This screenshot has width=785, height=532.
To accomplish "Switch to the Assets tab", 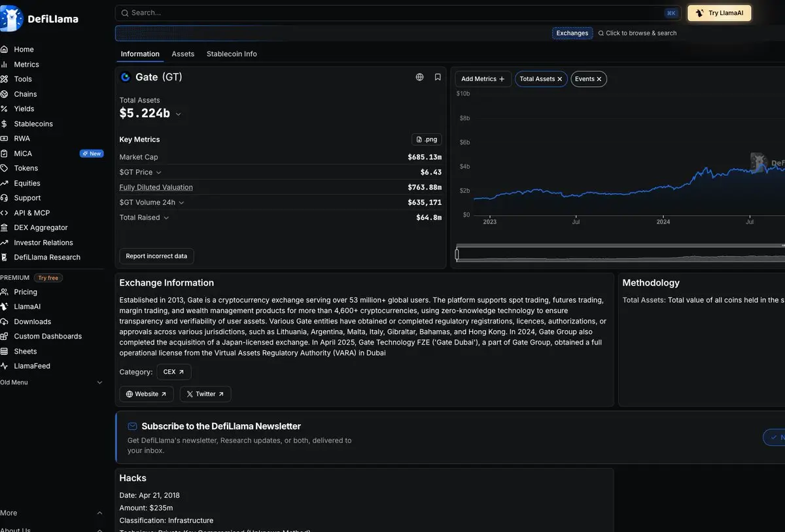I will pyautogui.click(x=183, y=54).
